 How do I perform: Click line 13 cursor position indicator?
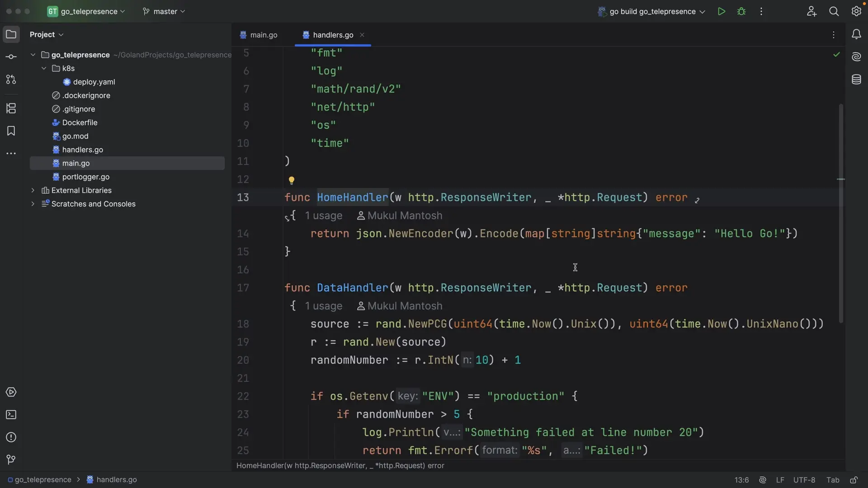(741, 480)
